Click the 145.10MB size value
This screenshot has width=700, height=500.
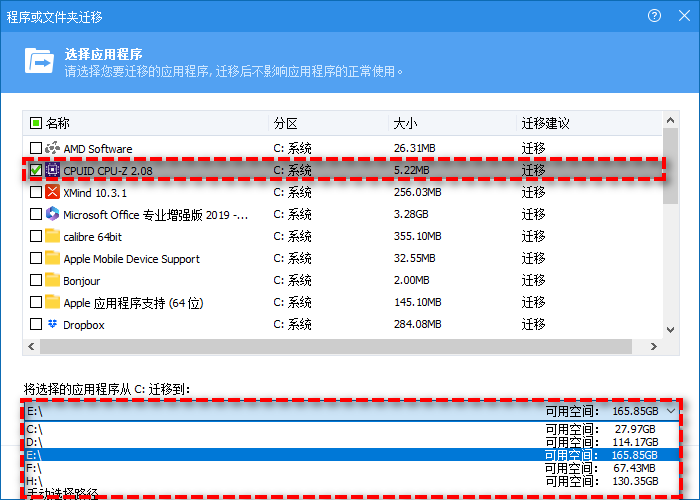click(x=417, y=302)
